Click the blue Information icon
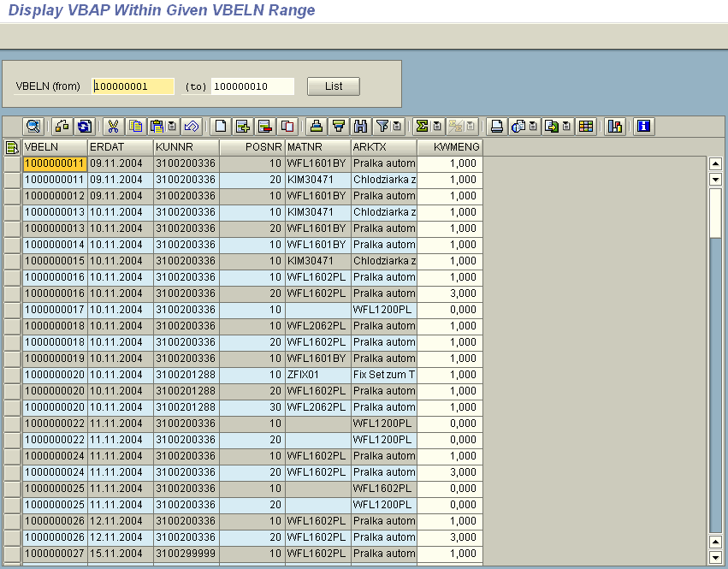The image size is (728, 569). pyautogui.click(x=643, y=127)
